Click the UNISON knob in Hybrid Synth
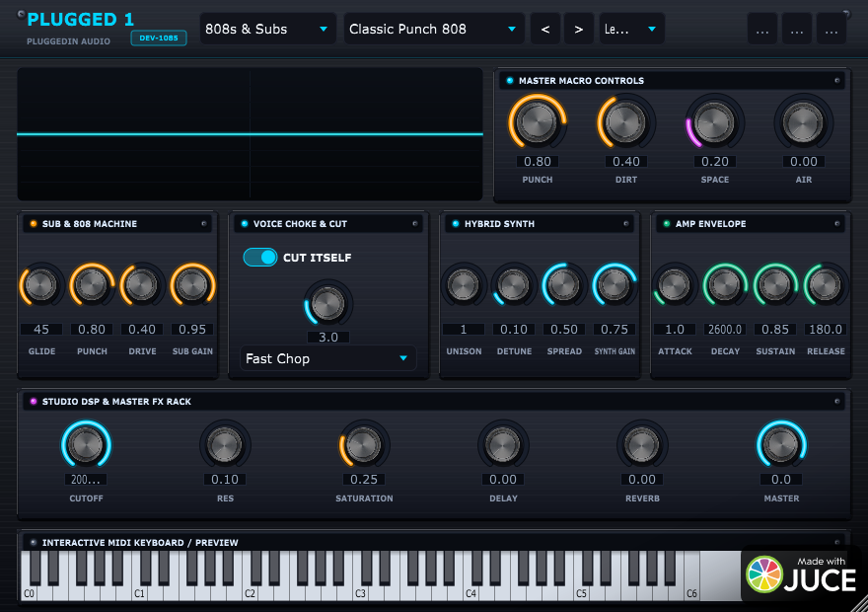Screen dimensions: 868x612 464,285
